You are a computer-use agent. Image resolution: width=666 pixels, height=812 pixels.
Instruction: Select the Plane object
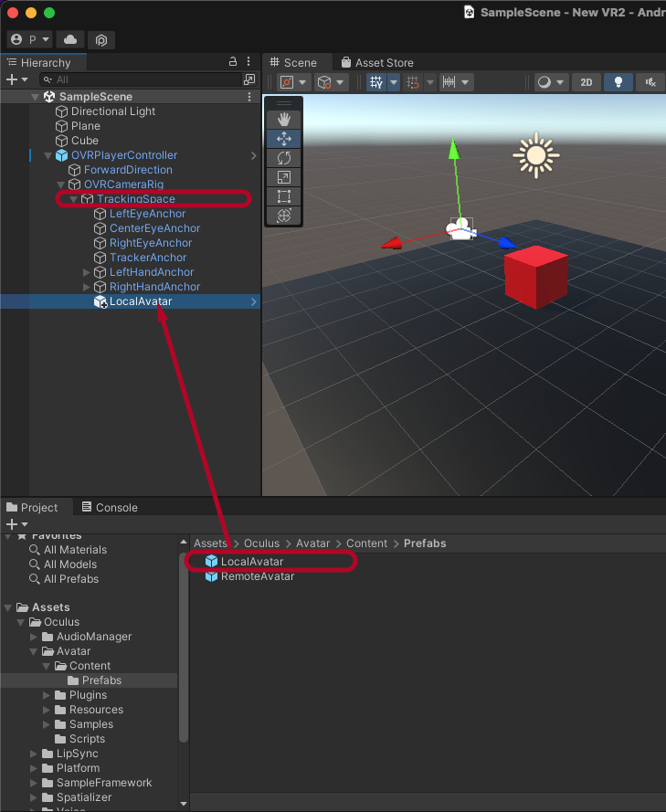pos(86,126)
